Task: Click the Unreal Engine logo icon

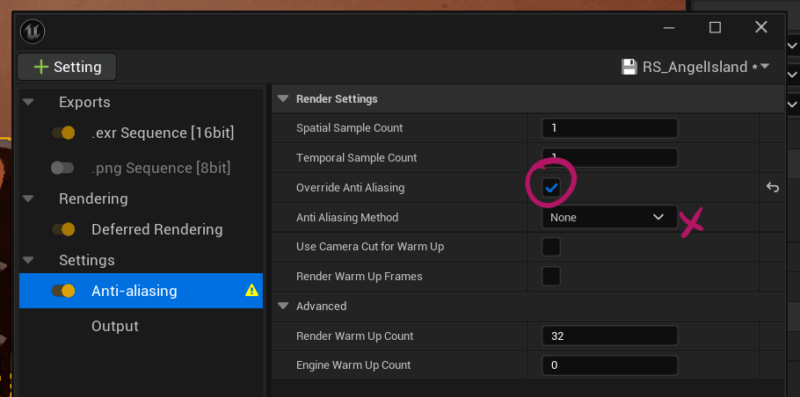Action: (x=33, y=31)
